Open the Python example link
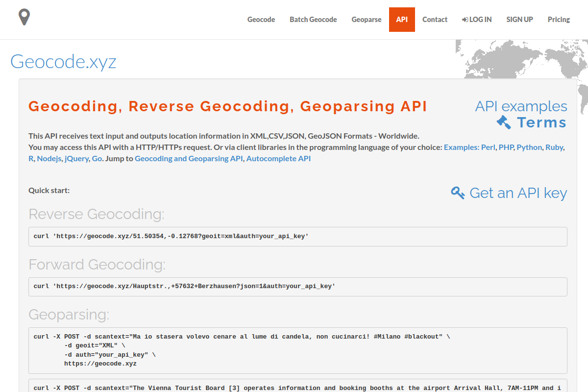 click(x=529, y=147)
